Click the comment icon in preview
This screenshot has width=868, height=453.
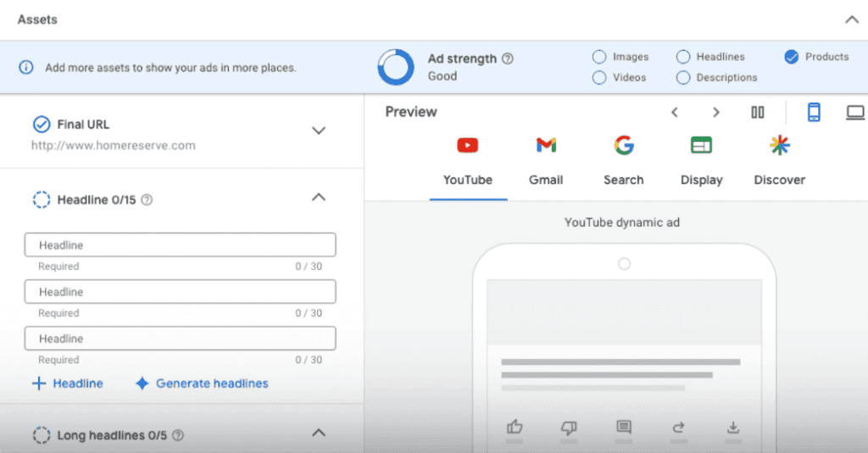pyautogui.click(x=623, y=427)
